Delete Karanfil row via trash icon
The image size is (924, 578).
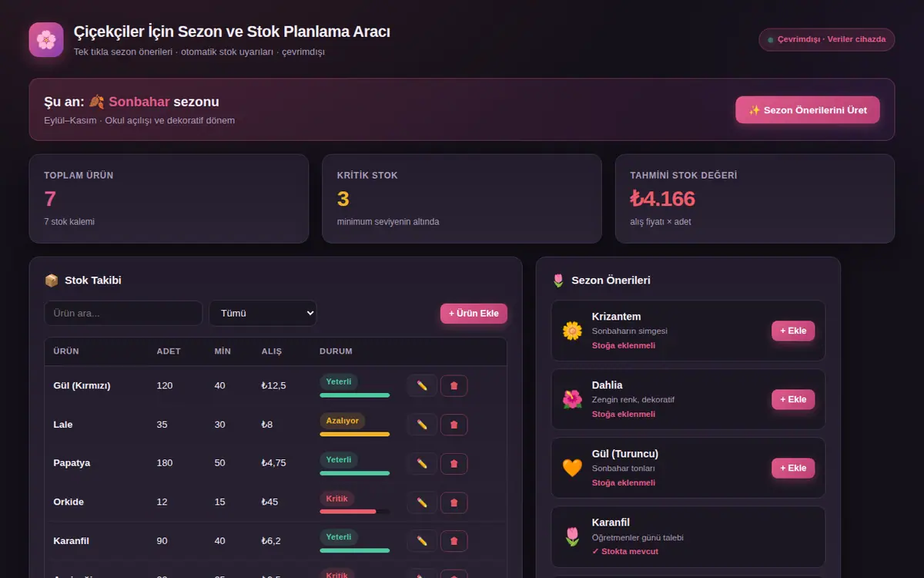click(x=454, y=540)
